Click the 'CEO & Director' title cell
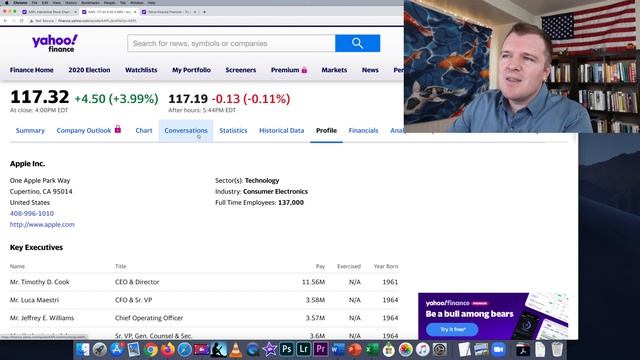 (137, 282)
